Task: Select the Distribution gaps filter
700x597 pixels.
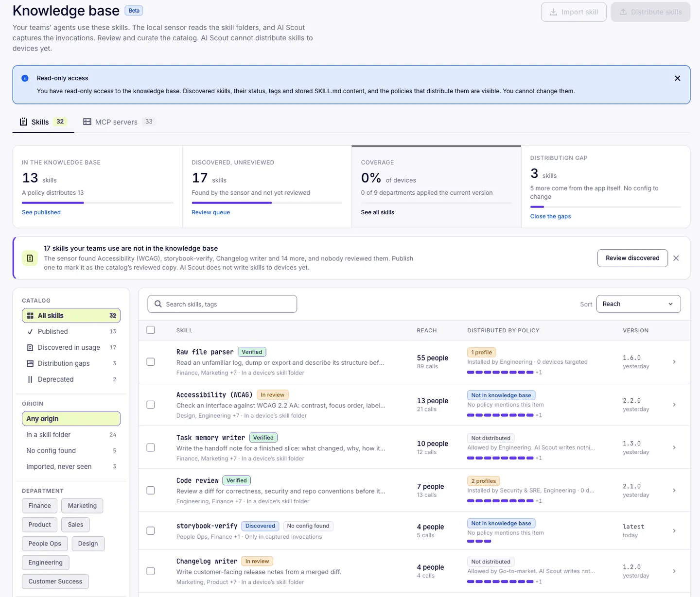Action: [x=71, y=363]
